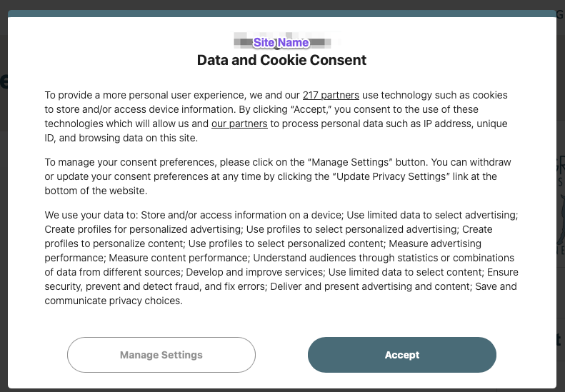Click the "Ensure security, prevent and detect fraud" text
The image size is (565, 392).
(x=136, y=286)
